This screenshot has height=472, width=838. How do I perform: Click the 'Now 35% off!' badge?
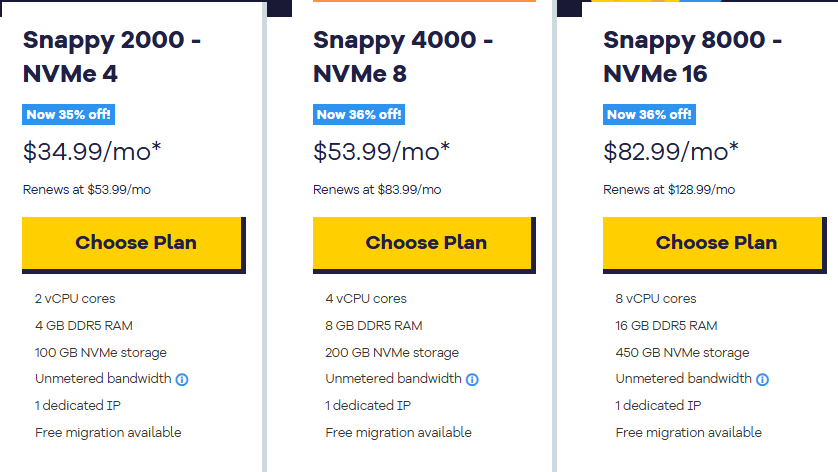click(69, 114)
